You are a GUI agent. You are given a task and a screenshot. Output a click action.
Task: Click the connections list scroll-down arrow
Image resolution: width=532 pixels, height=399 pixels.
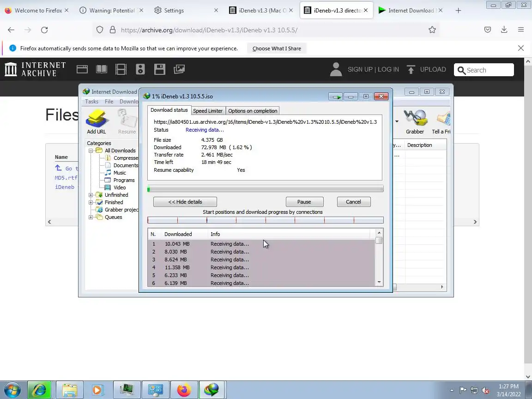(x=379, y=282)
